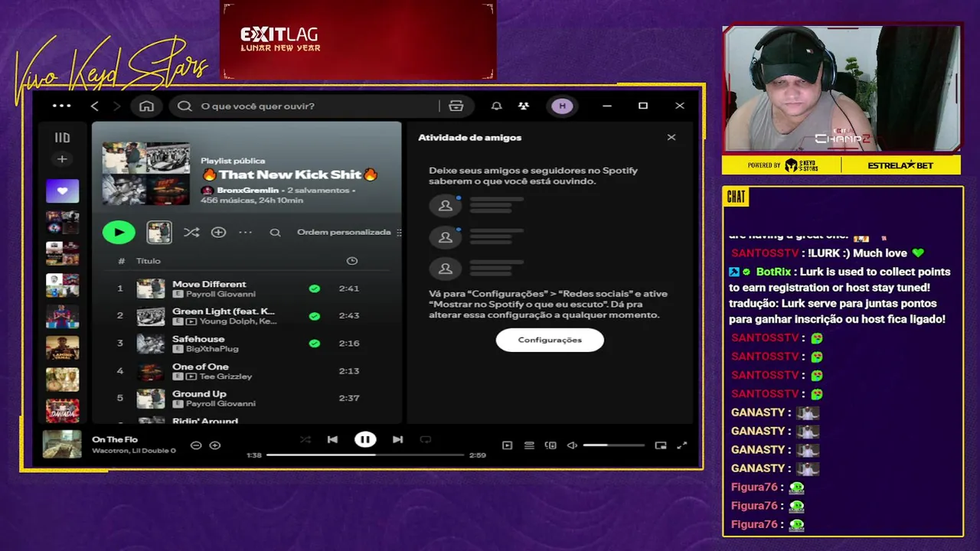The height and width of the screenshot is (551, 980).
Task: Toggle saved checkmark for Green Light
Action: (314, 316)
